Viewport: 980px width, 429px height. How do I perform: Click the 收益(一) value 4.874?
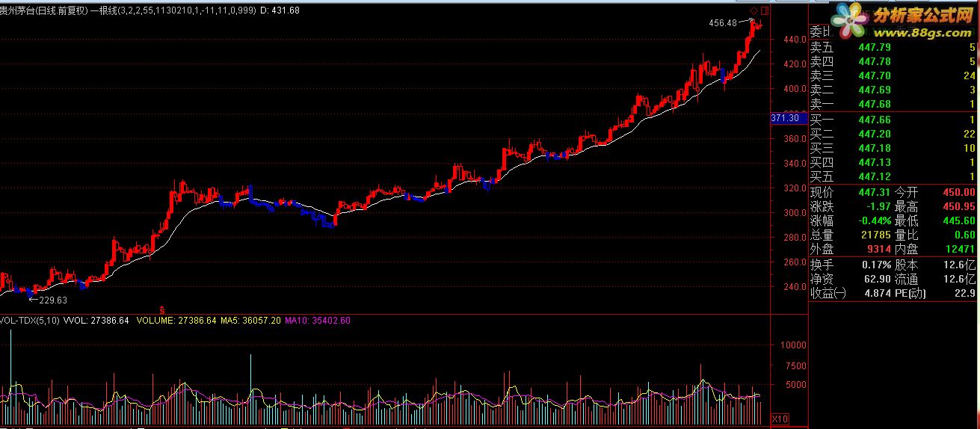pyautogui.click(x=878, y=294)
